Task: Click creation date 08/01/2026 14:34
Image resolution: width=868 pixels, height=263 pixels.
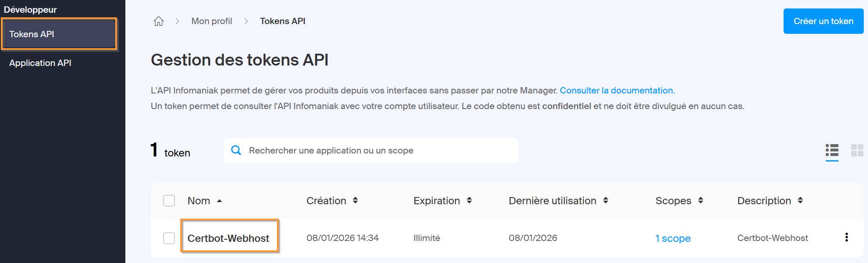Action: point(342,238)
